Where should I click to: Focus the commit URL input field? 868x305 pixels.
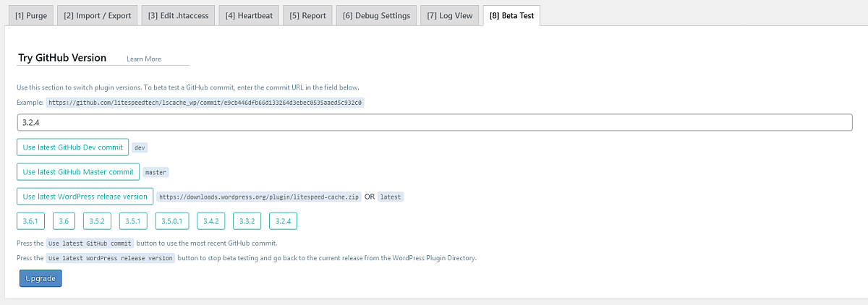click(x=435, y=123)
